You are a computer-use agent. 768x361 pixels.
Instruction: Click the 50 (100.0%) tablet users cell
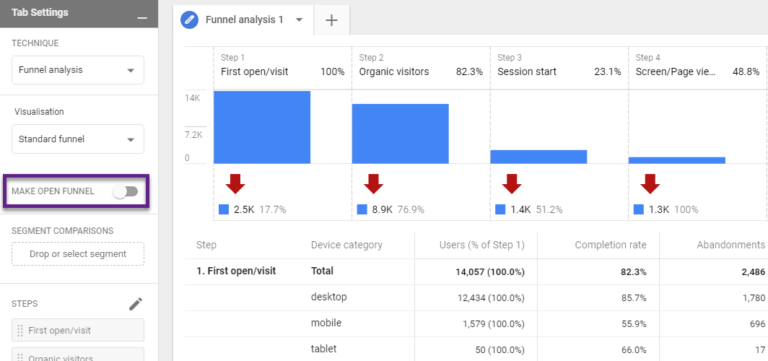(x=499, y=350)
